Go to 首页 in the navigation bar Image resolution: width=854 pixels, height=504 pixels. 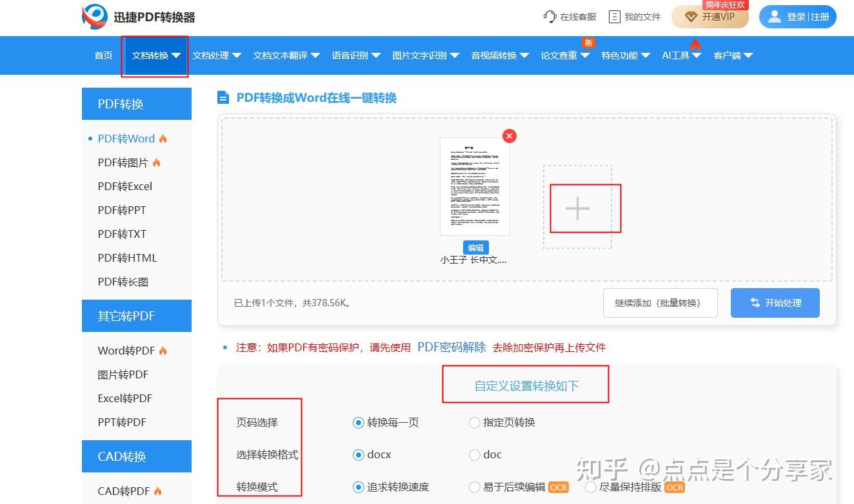(103, 55)
